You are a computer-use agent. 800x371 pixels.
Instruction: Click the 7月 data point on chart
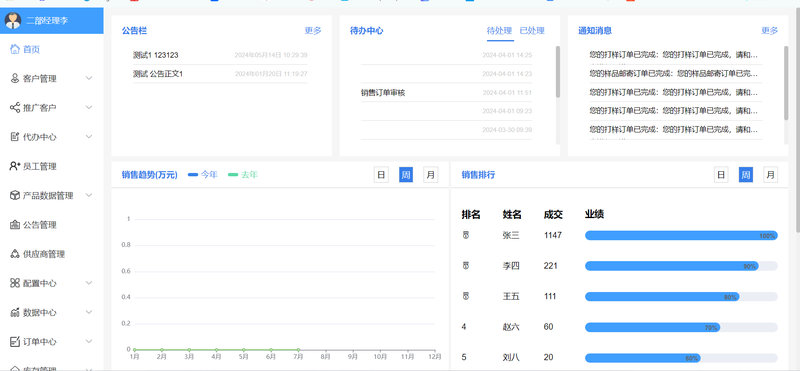click(x=298, y=350)
